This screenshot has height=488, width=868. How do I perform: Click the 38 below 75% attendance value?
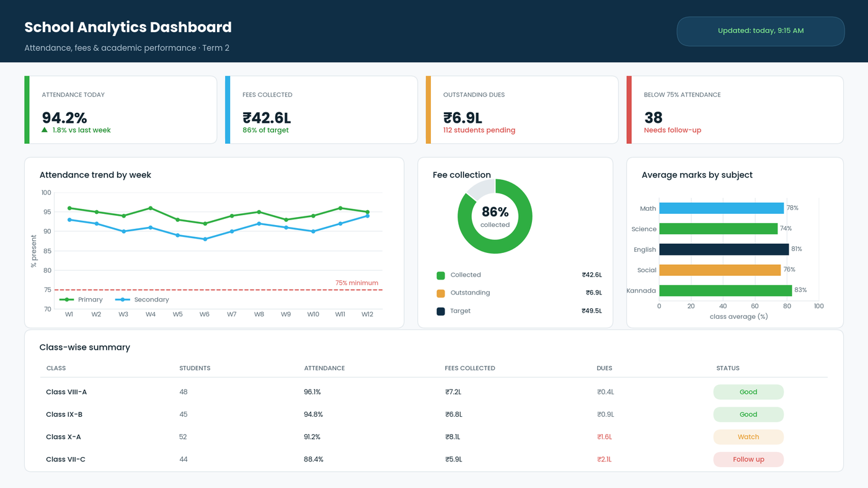[653, 118]
